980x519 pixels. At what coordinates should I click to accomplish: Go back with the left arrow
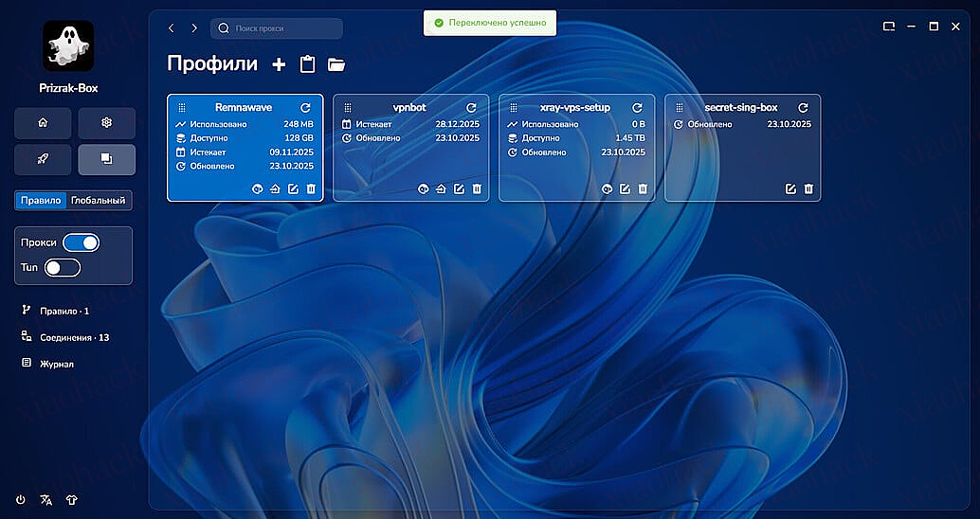tap(172, 28)
